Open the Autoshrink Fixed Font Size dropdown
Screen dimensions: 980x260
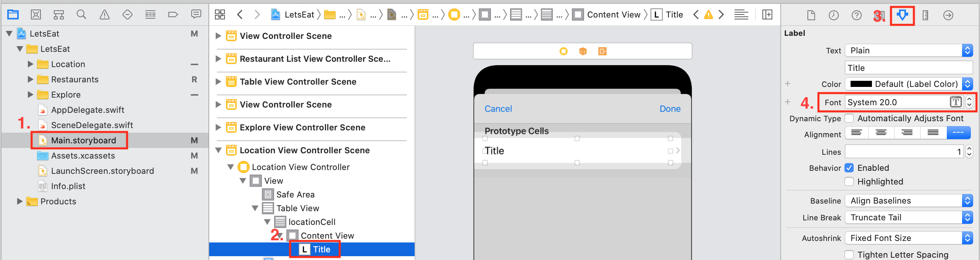[909, 238]
